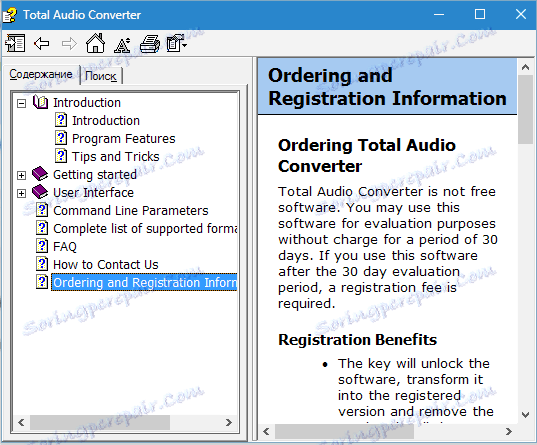Collapse the Introduction book node
The image size is (537, 445).
tap(21, 103)
